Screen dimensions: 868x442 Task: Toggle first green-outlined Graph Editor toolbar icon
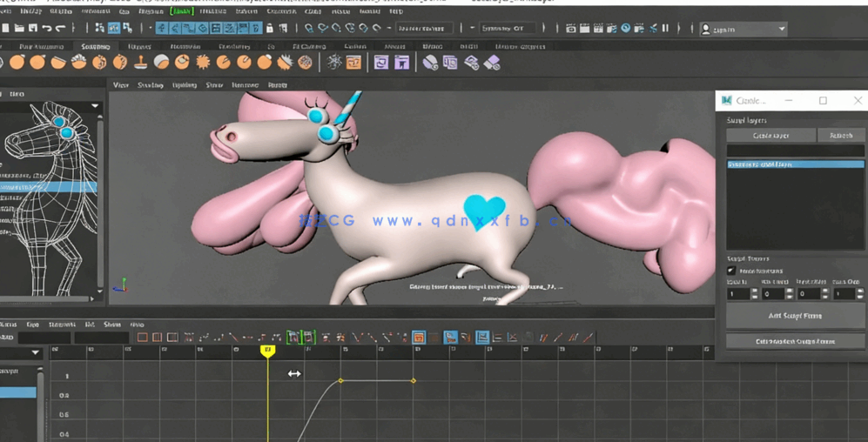(x=293, y=338)
